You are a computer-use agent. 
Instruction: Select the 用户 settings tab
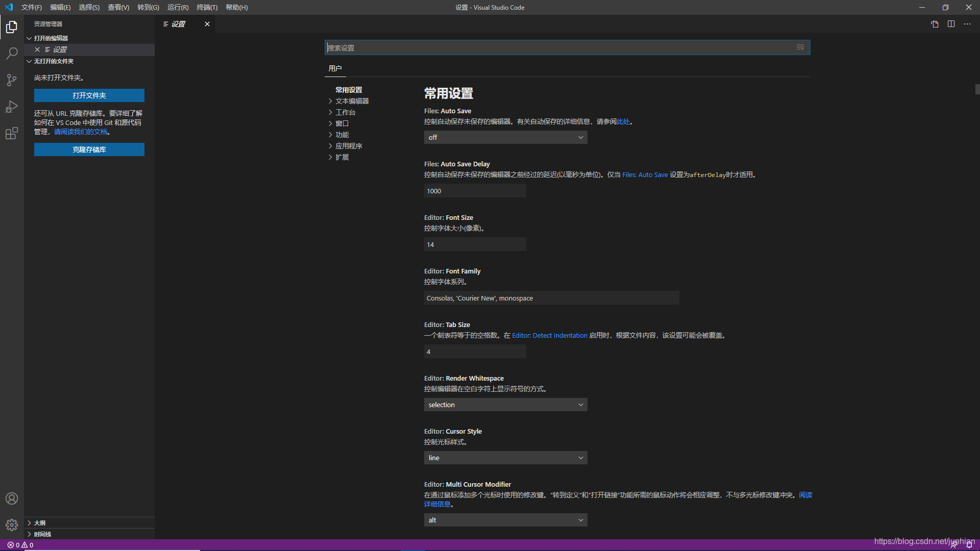point(335,68)
